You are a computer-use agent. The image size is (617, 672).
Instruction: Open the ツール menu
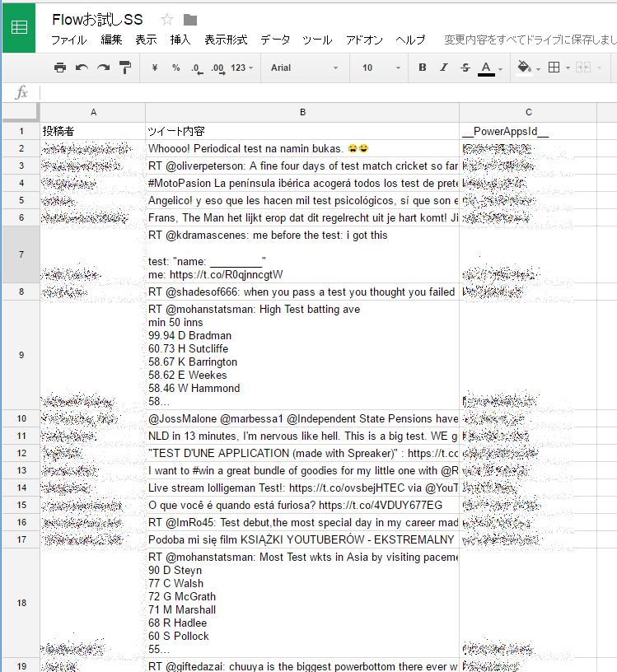point(317,40)
